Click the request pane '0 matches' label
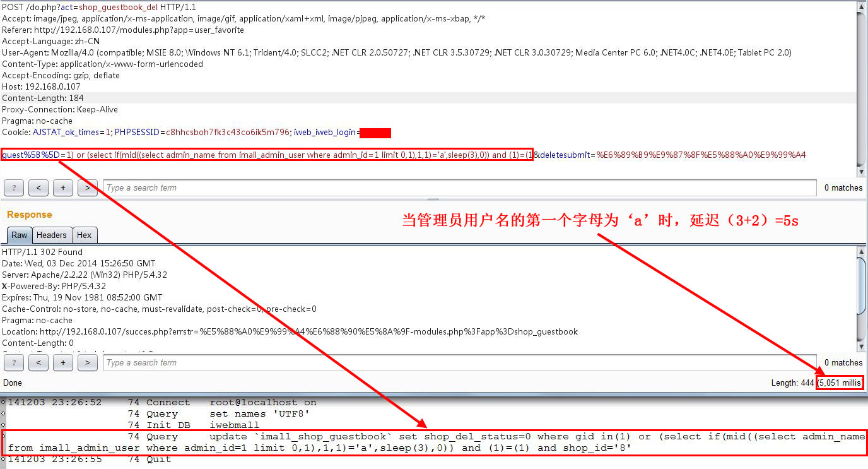The width and height of the screenshot is (868, 469). pyautogui.click(x=843, y=187)
